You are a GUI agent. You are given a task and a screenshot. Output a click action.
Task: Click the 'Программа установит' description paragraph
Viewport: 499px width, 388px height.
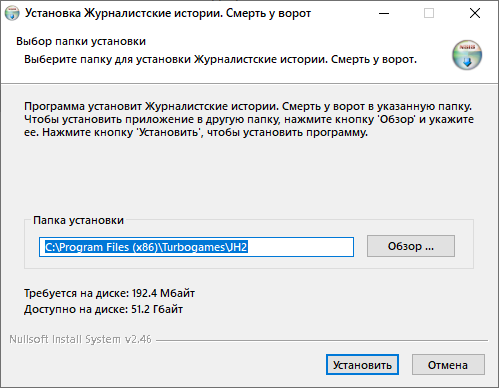point(249,119)
